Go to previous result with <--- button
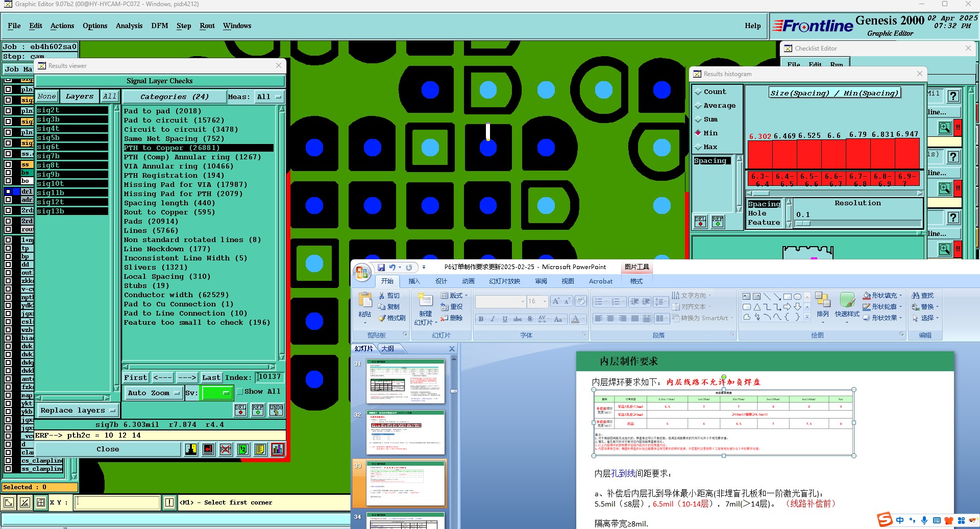The height and width of the screenshot is (529, 980). coord(163,378)
